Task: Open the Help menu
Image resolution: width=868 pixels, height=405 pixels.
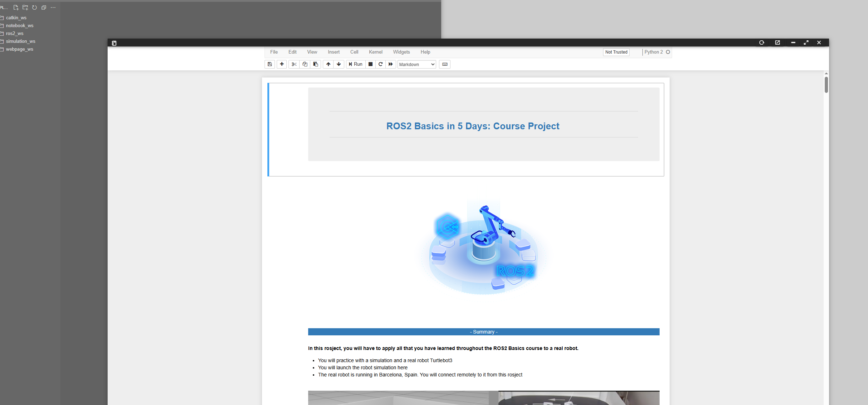Action: [x=425, y=52]
